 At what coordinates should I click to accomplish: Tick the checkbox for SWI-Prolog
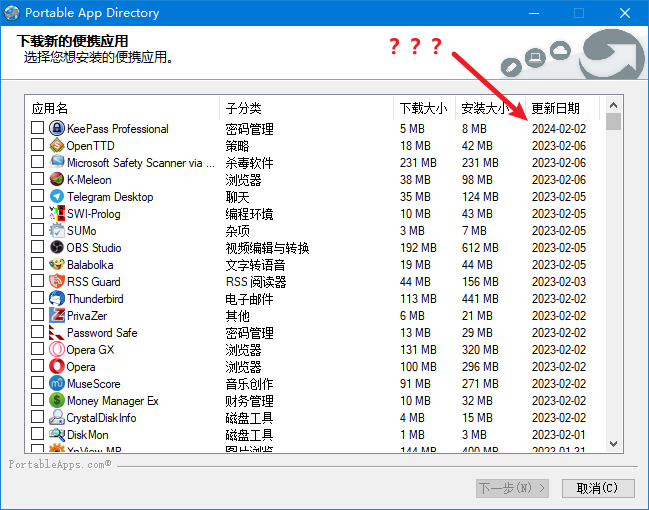(x=38, y=214)
